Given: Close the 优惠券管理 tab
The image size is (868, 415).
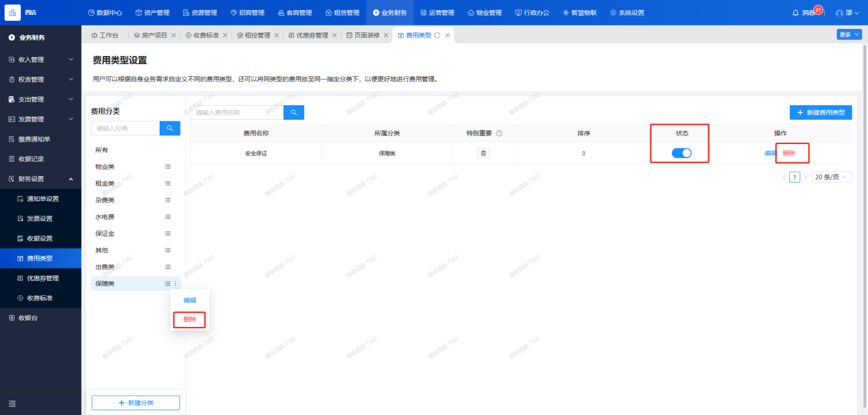Looking at the screenshot, I should [x=334, y=35].
